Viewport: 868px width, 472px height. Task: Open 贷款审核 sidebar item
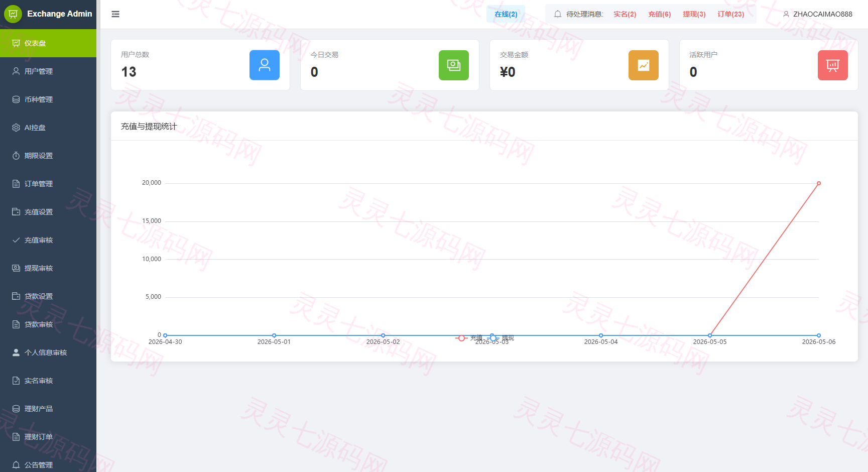(48, 324)
